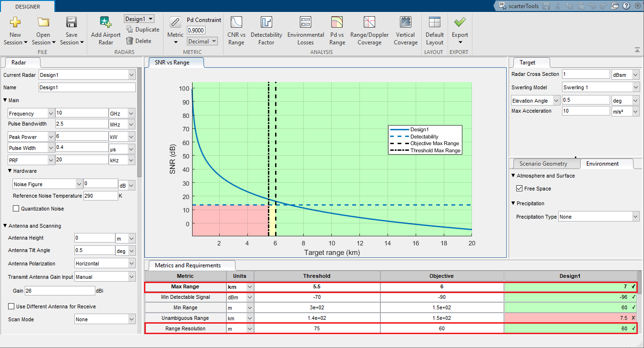Click the Add Airport Radar icon

point(105,22)
